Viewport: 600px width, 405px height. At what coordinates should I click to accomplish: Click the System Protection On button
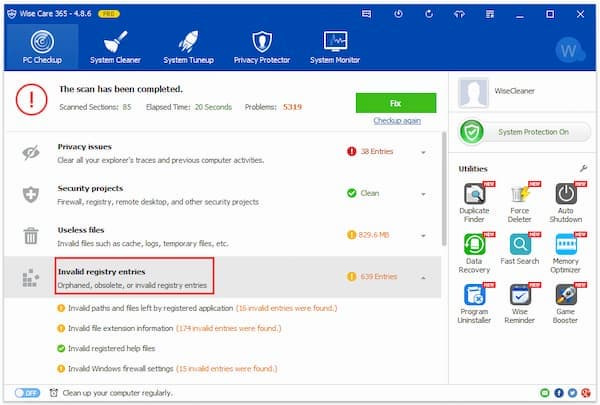click(x=525, y=132)
